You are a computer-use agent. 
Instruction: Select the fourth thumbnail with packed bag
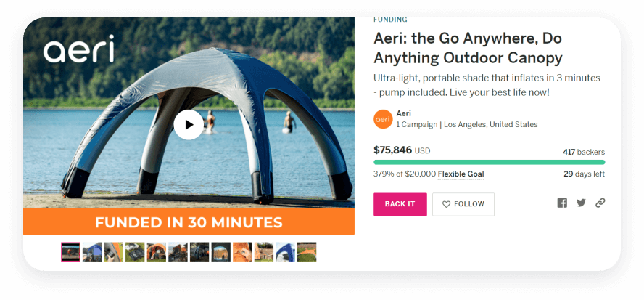point(135,252)
